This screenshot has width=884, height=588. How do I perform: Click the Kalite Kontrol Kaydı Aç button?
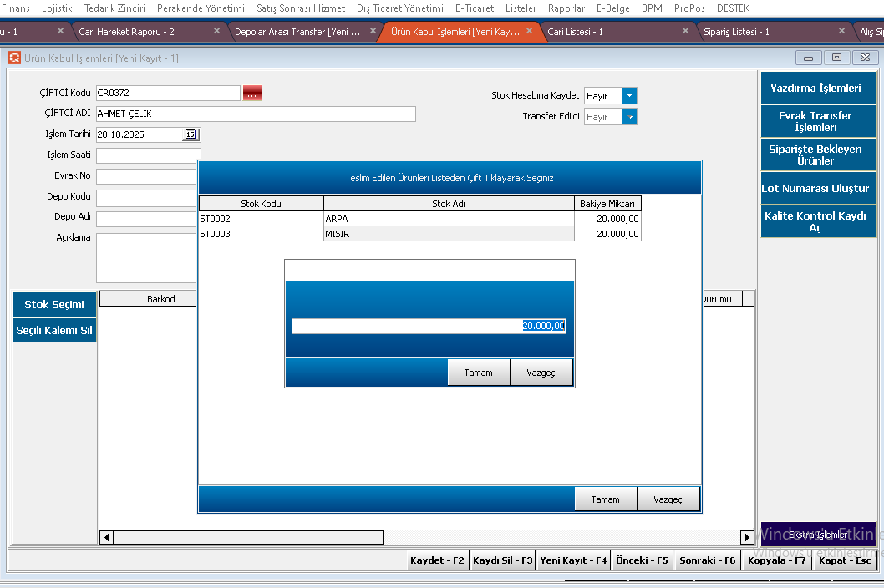point(815,221)
